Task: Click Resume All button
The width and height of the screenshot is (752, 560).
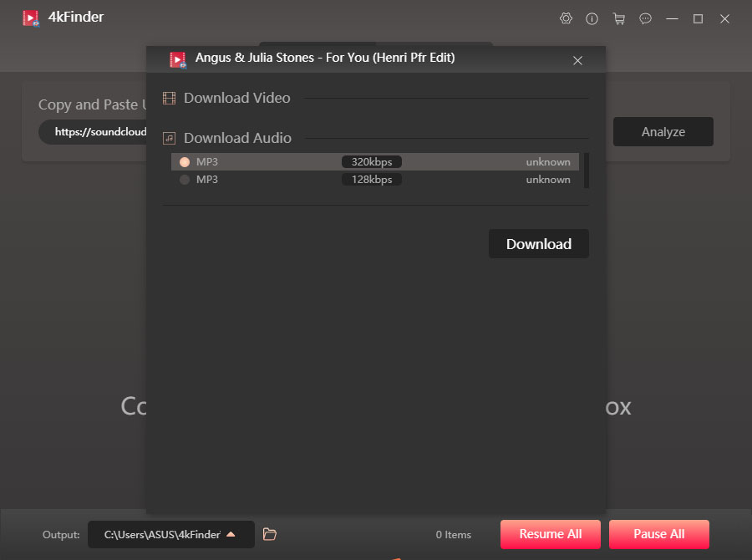Action: click(x=551, y=534)
